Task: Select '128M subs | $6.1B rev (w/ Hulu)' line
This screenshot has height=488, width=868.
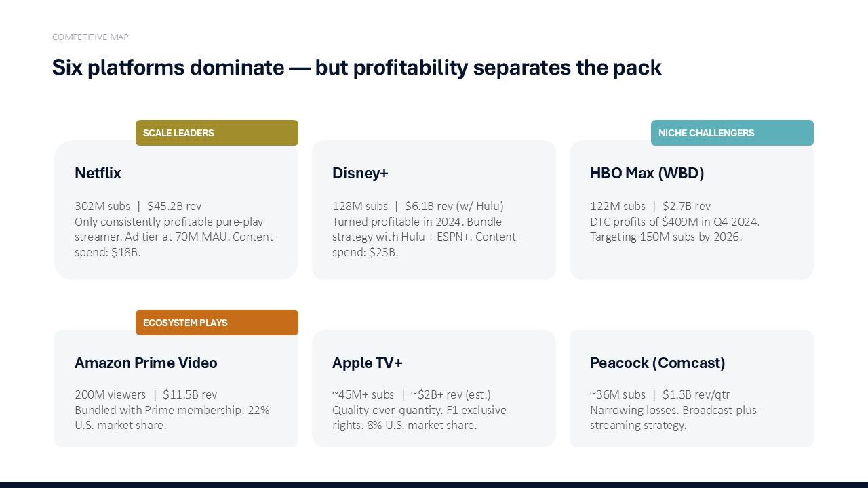Action: point(418,206)
